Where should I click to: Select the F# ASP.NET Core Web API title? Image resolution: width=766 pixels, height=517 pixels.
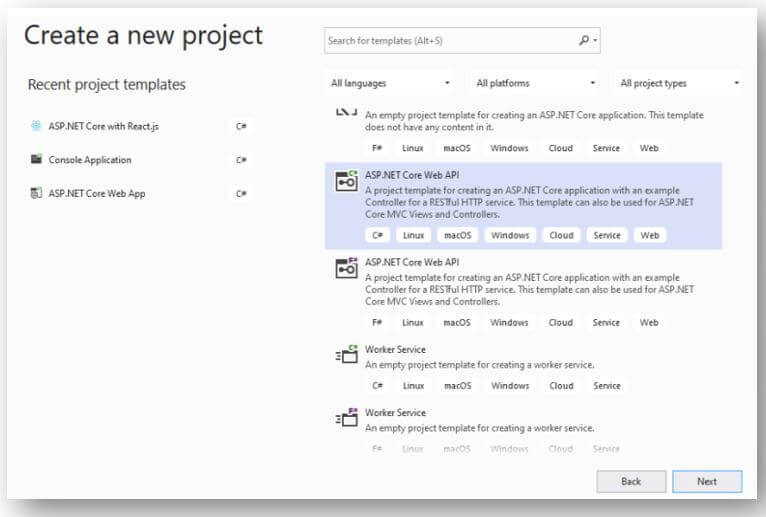pos(412,262)
